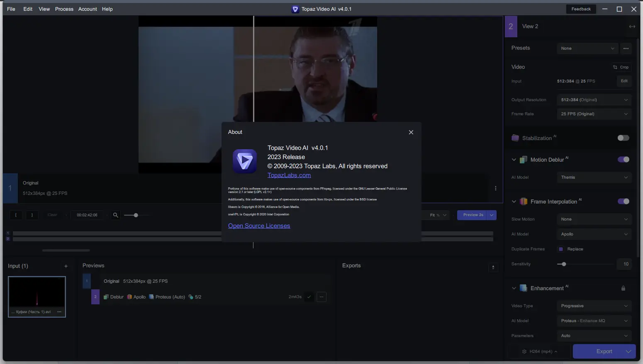Open the Parameters dropdown
The image size is (643, 364).
point(594,336)
